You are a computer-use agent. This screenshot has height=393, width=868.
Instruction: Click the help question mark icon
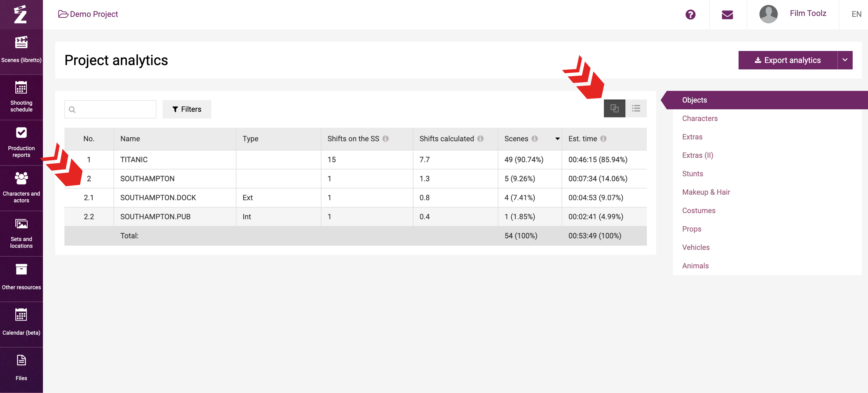[x=690, y=14]
